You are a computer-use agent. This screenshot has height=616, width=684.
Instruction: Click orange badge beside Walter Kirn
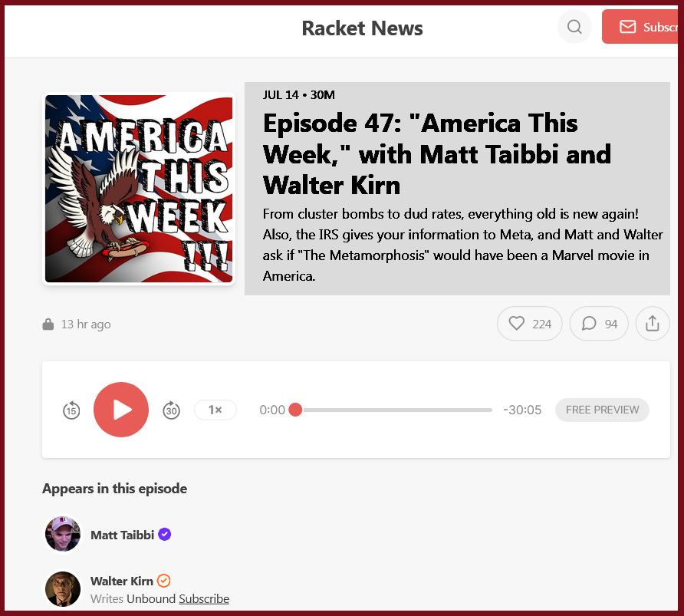tap(163, 581)
